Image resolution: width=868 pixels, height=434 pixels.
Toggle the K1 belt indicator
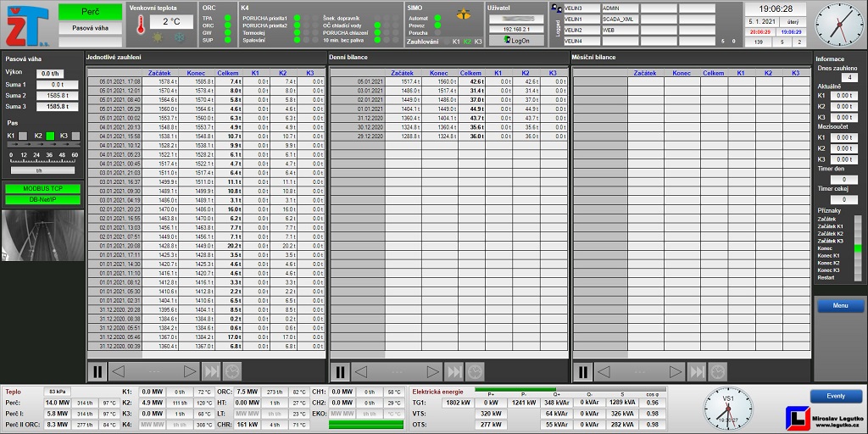23,136
